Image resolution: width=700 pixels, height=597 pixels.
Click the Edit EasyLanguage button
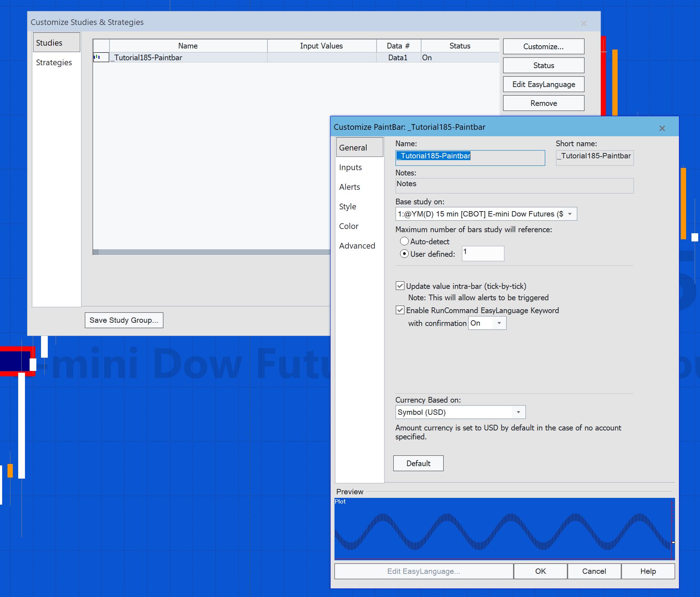pyautogui.click(x=543, y=84)
